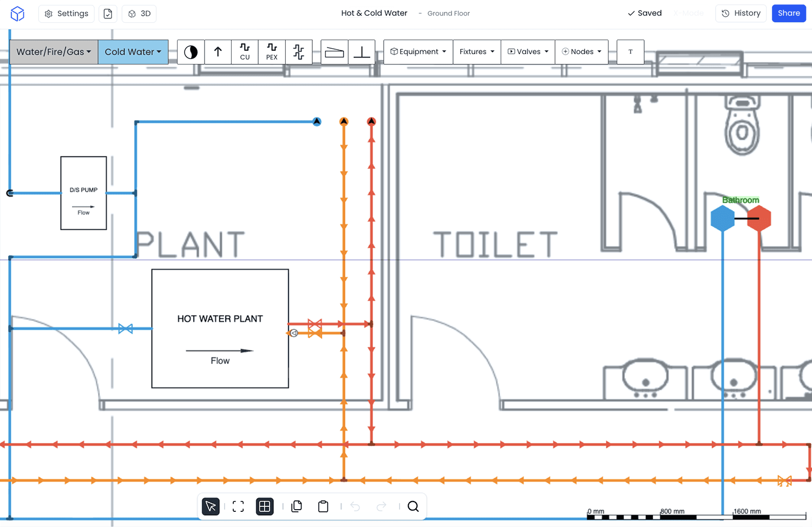Click the fit-to-screen frame icon
The width and height of the screenshot is (812, 527).
click(238, 506)
